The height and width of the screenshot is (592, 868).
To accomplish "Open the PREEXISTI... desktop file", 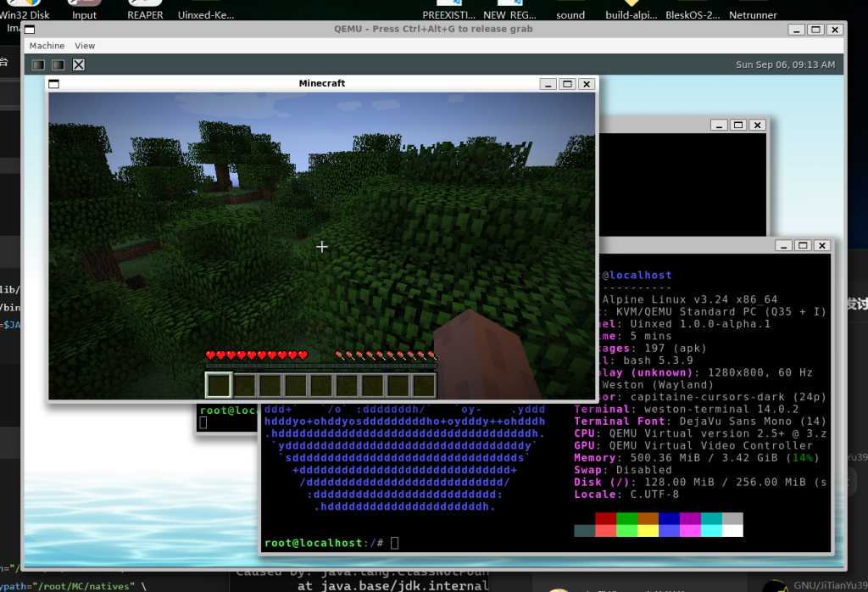I will (x=449, y=10).
